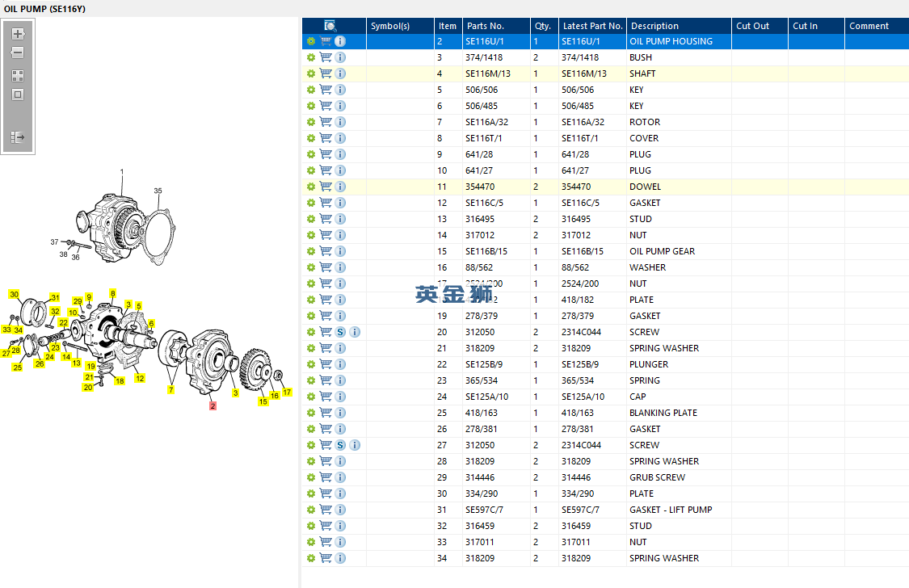Click the Qty. column header
The image size is (909, 588).
tap(545, 26)
